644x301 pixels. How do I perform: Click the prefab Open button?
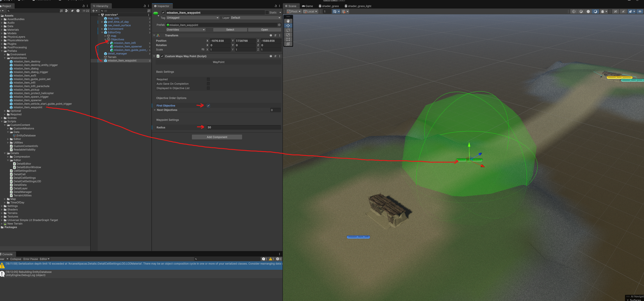pyautogui.click(x=264, y=30)
